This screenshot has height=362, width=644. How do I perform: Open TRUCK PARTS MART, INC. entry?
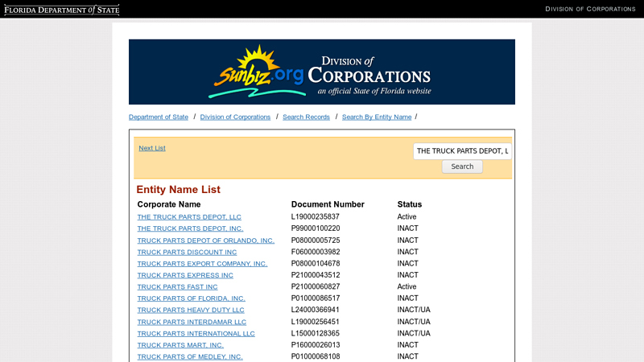(180, 345)
